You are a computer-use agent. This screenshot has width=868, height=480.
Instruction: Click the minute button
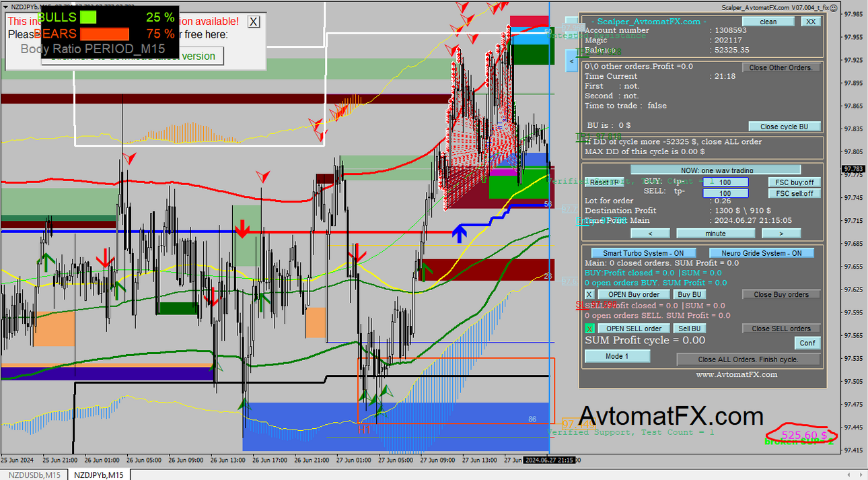715,234
